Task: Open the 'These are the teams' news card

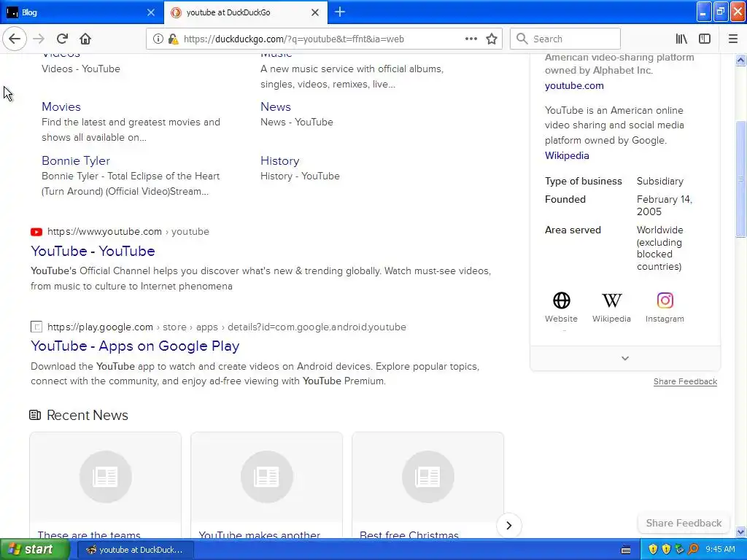Action: 105,485
